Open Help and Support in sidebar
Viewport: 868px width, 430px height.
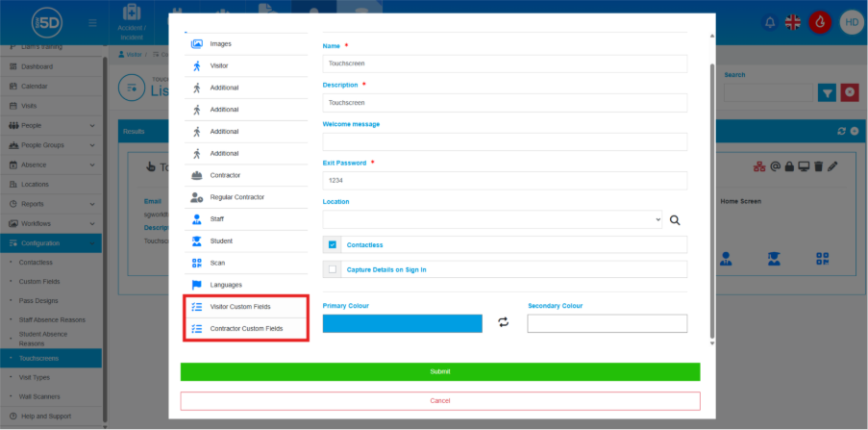click(51, 417)
